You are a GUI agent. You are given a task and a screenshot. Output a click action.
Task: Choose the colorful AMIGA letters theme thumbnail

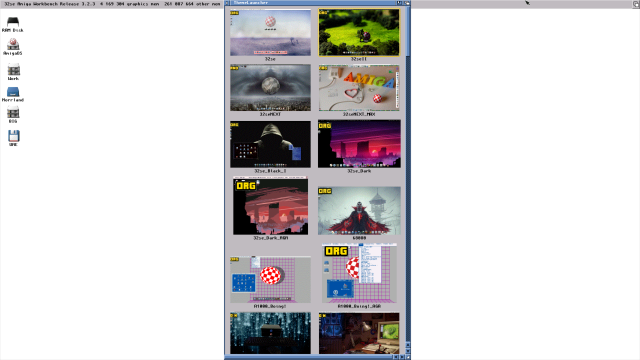click(x=359, y=88)
